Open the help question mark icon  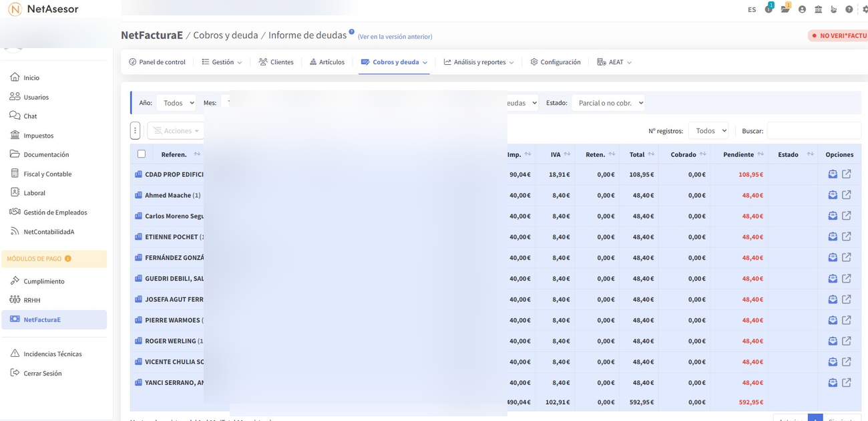(x=849, y=9)
